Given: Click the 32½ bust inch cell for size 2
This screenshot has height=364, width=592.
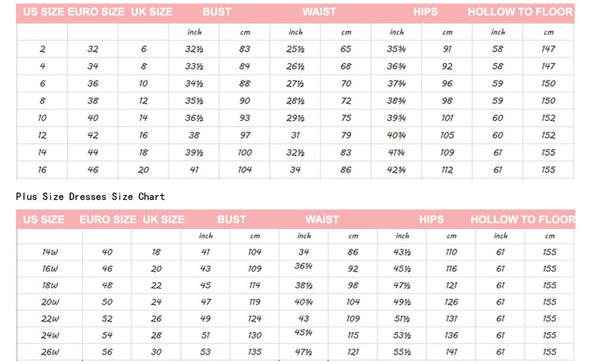Looking at the screenshot, I should (194, 49).
